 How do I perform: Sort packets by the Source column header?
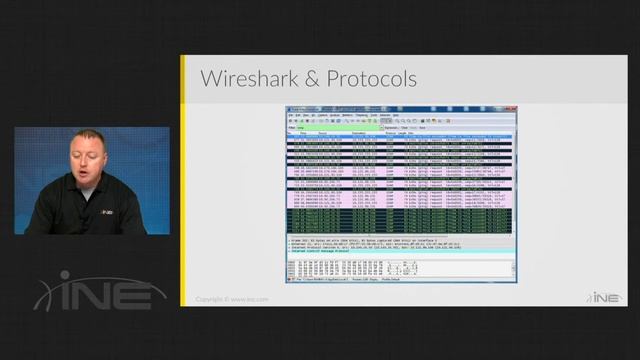[x=322, y=133]
